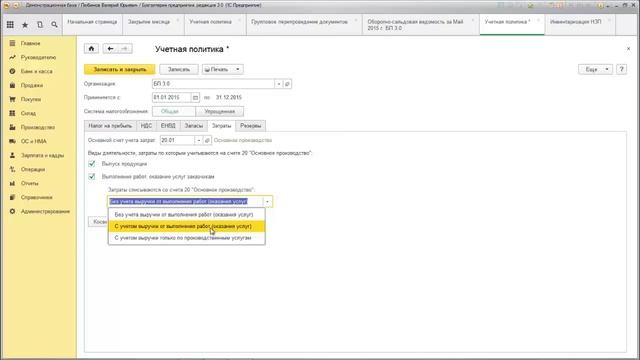Click the home icon button
Viewport: 640px width, 360px height.
coord(91,49)
